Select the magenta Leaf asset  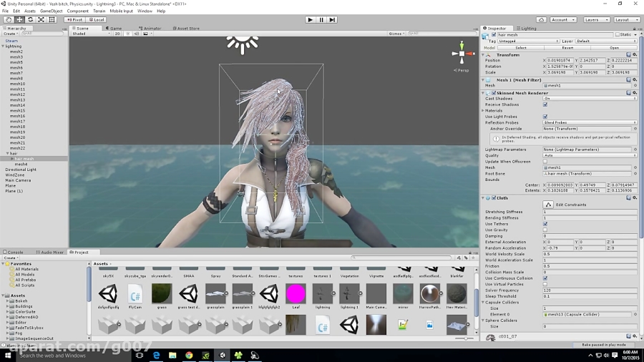pyautogui.click(x=296, y=294)
